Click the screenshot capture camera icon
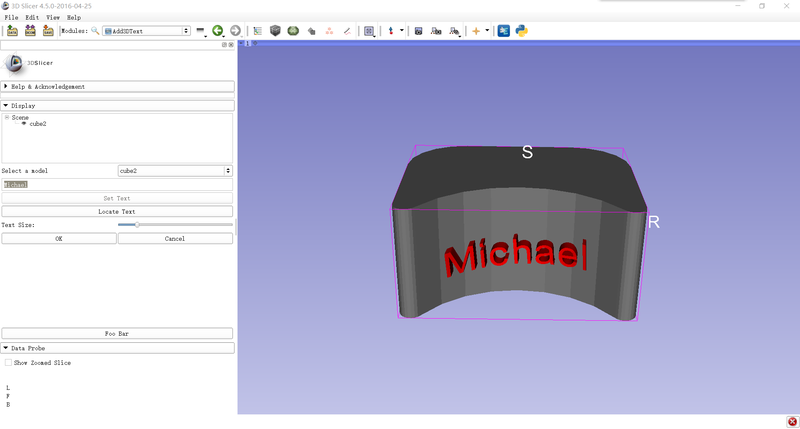Viewport: 800px width, 429px height. click(418, 31)
